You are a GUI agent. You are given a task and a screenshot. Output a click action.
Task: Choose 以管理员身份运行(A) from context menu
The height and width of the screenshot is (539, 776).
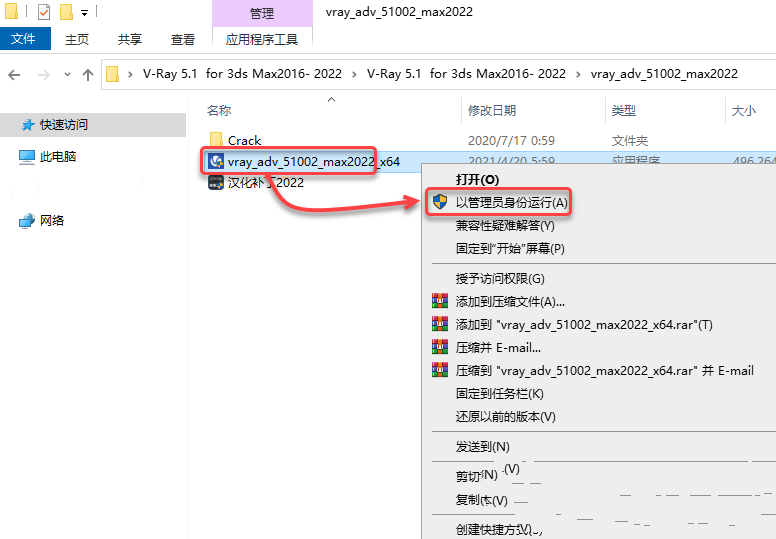[512, 202]
